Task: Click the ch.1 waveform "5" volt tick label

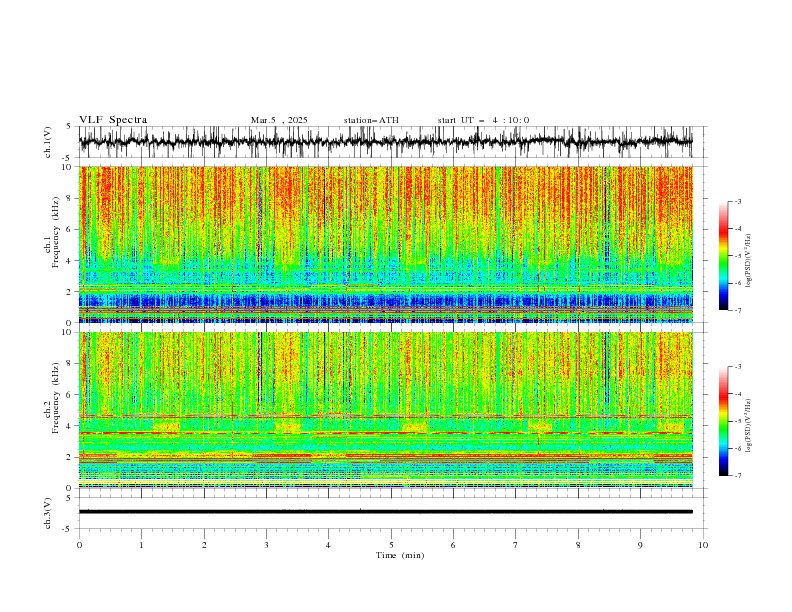Action: 69,127
